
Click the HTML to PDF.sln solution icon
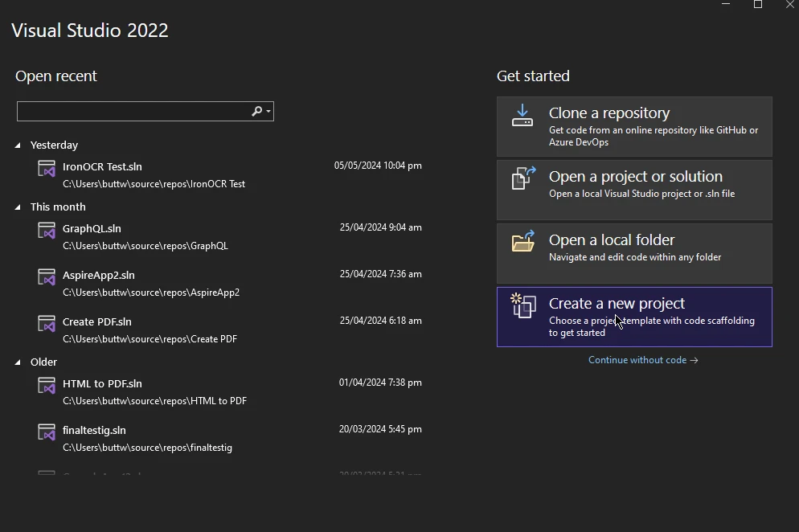tap(47, 385)
